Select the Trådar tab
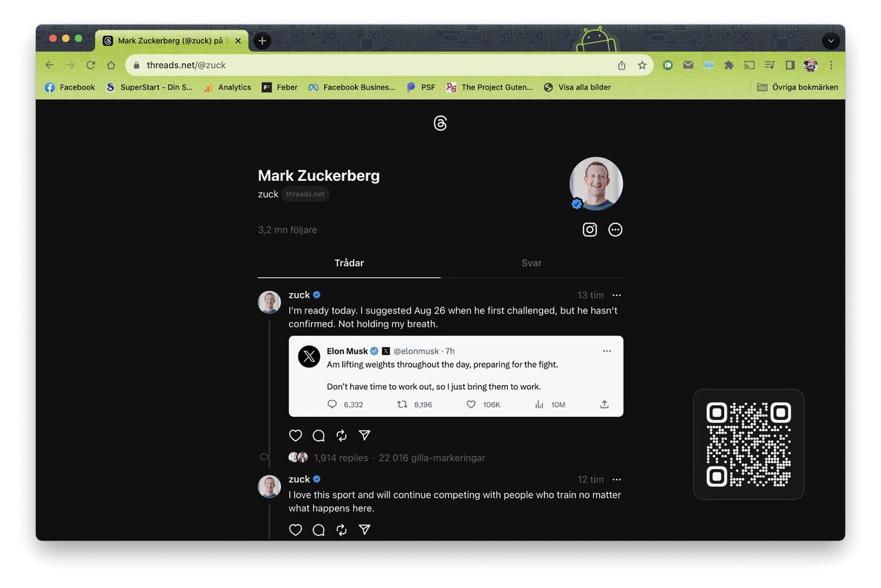Image resolution: width=881 pixels, height=588 pixels. pyautogui.click(x=349, y=263)
